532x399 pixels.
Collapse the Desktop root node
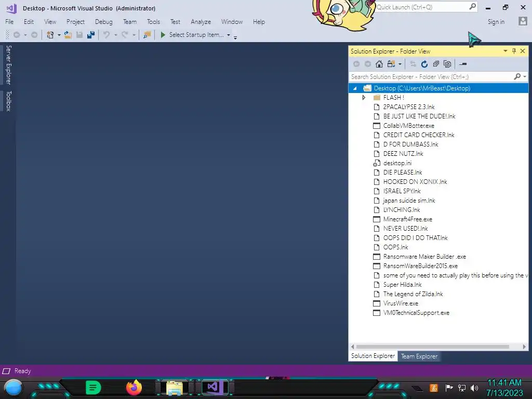click(355, 88)
